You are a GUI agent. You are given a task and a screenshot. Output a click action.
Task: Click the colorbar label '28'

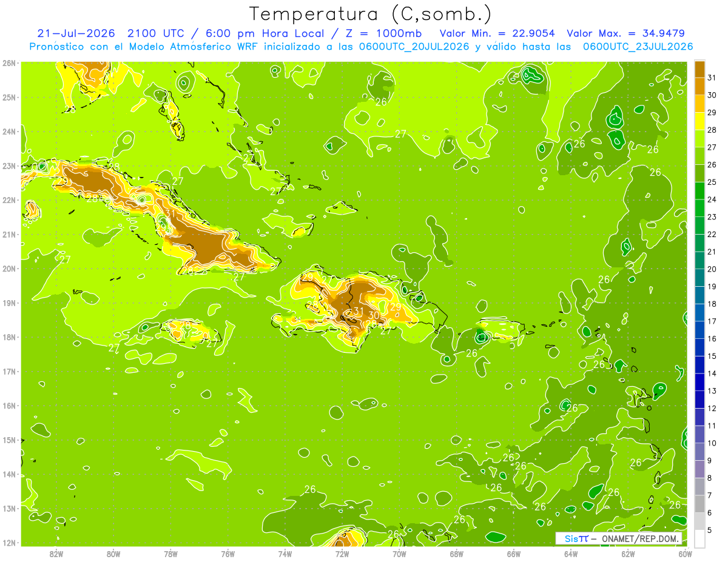712,130
